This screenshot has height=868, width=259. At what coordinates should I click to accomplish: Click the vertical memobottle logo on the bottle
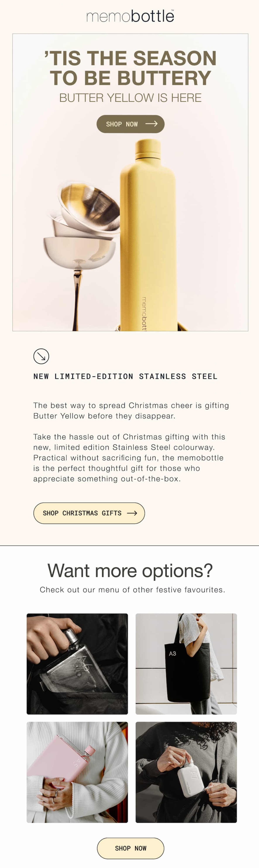tap(144, 313)
